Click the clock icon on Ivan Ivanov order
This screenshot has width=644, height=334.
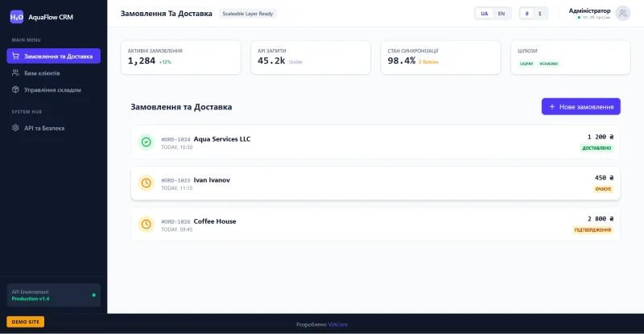click(x=146, y=183)
